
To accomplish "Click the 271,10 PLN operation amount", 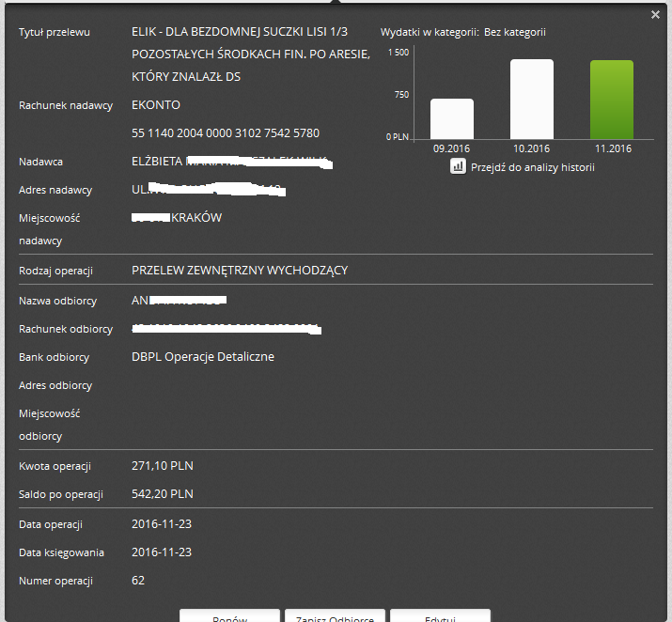I will coord(163,466).
